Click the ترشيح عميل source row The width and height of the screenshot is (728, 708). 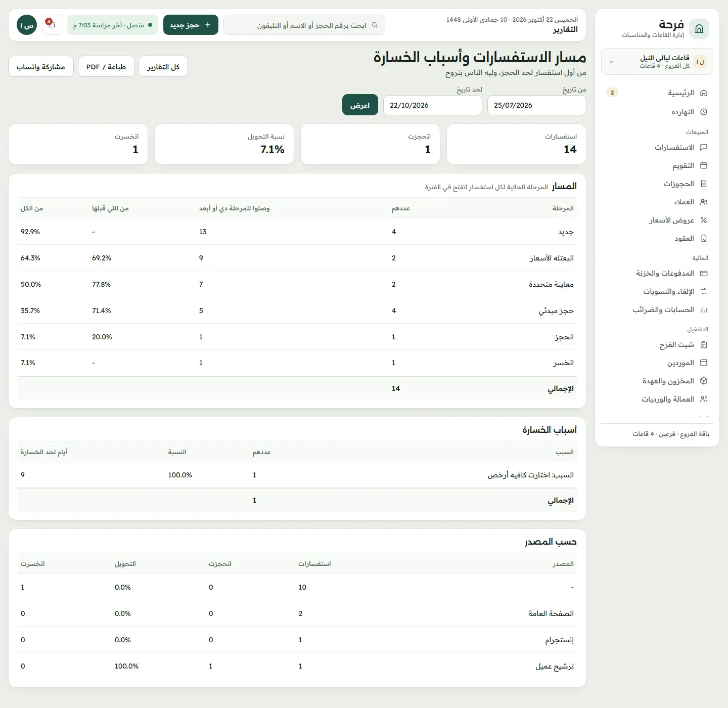[x=297, y=666]
